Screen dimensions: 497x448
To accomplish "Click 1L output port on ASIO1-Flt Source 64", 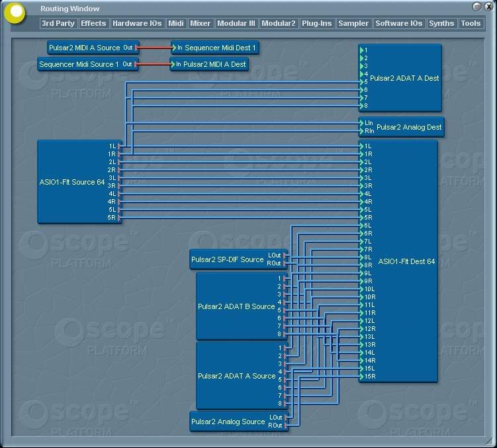I will pyautogui.click(x=120, y=146).
